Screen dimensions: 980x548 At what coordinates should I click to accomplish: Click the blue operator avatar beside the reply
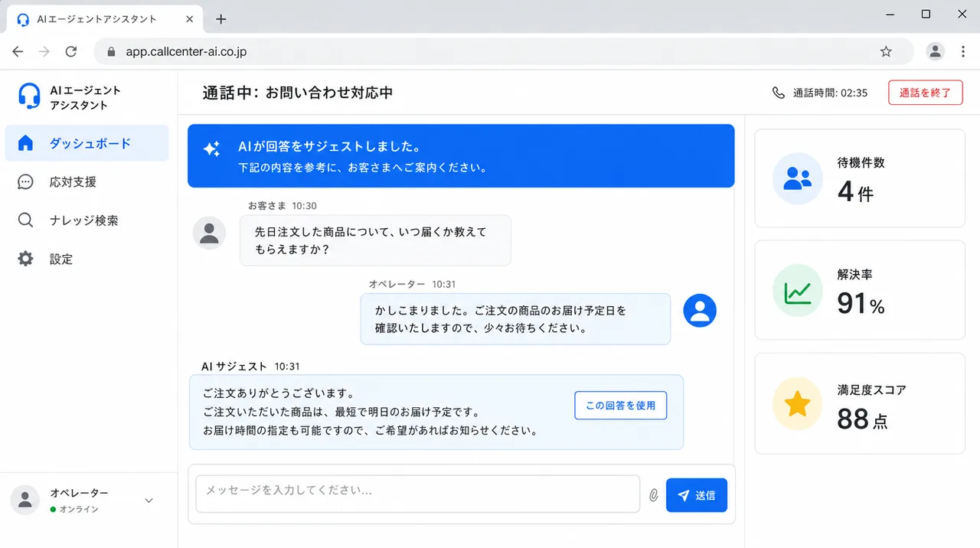click(700, 310)
